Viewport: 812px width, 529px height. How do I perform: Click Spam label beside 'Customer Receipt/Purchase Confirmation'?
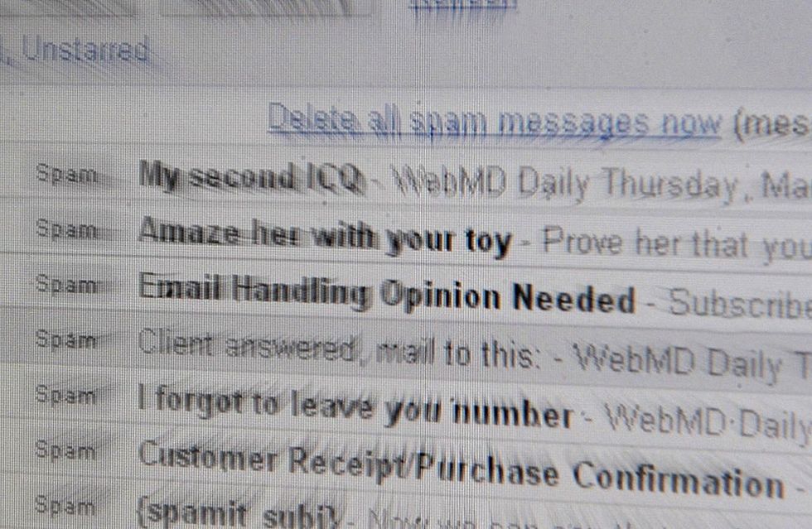(x=65, y=451)
